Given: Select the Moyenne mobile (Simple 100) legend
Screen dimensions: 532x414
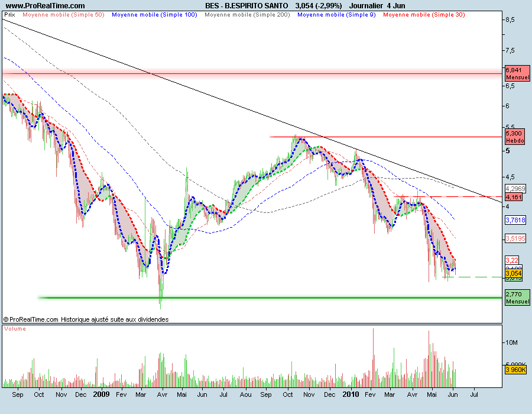Looking at the screenshot, I should 154,15.
